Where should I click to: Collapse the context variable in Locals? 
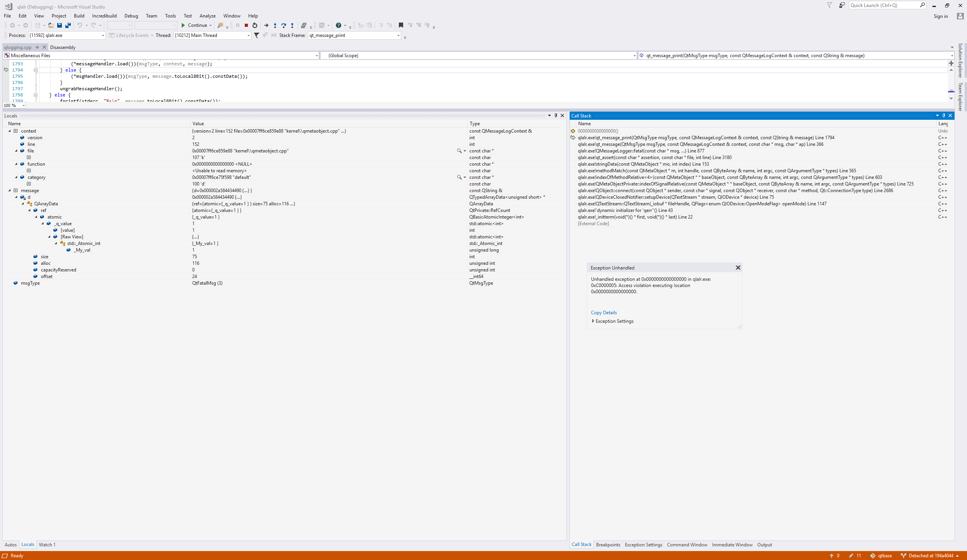point(10,131)
